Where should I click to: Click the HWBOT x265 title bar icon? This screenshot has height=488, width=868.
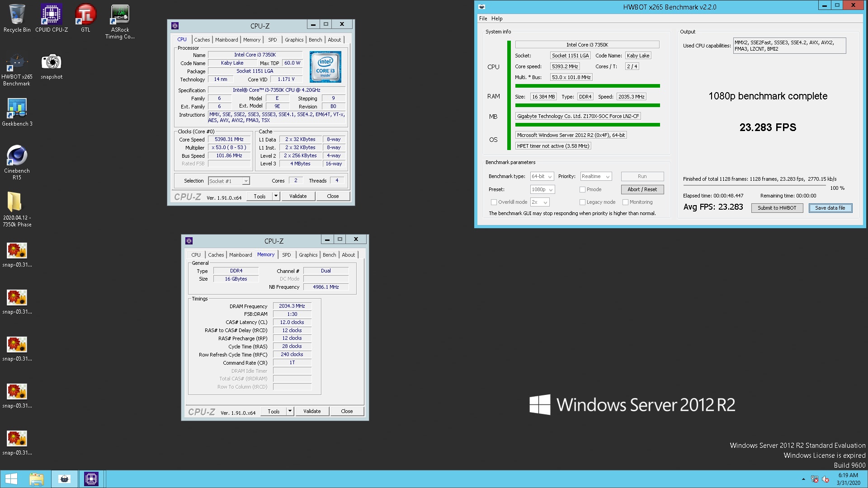482,7
